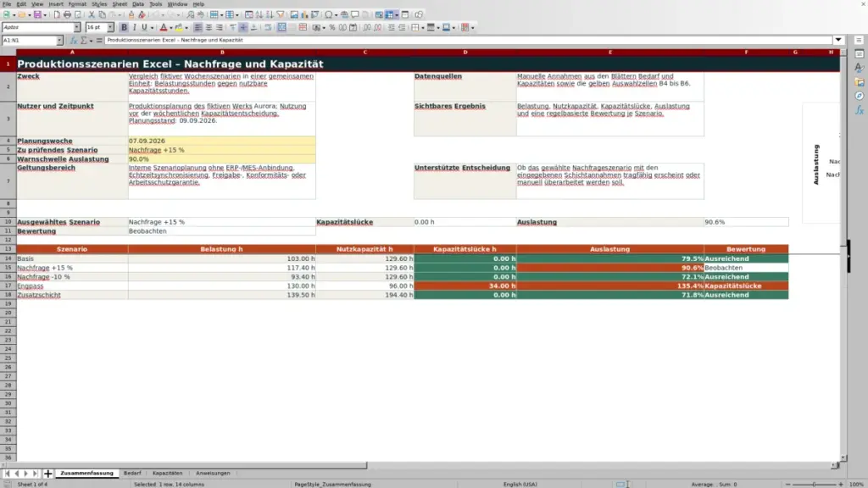Toggle Freeze Rows and Columns button
The image size is (868, 488).
click(x=390, y=15)
